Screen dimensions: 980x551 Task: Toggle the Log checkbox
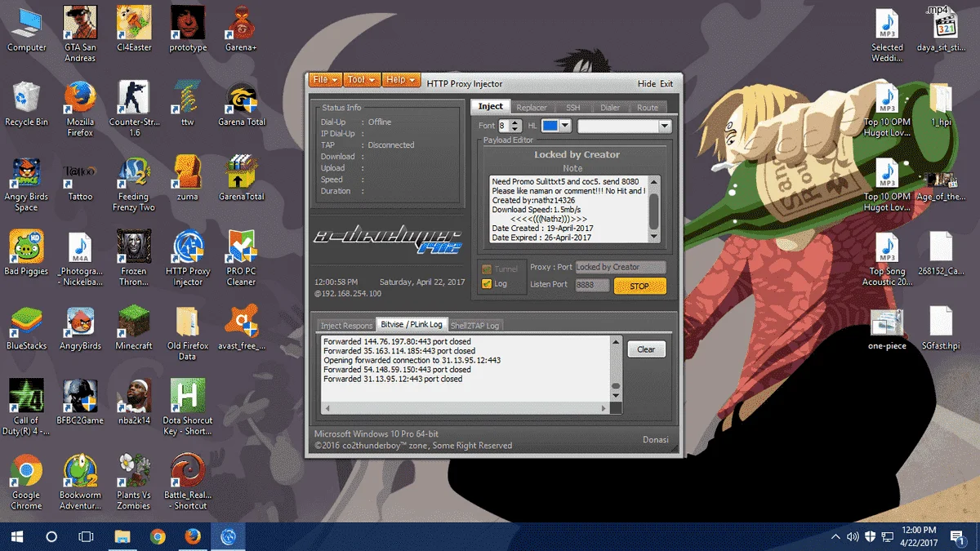pos(487,283)
